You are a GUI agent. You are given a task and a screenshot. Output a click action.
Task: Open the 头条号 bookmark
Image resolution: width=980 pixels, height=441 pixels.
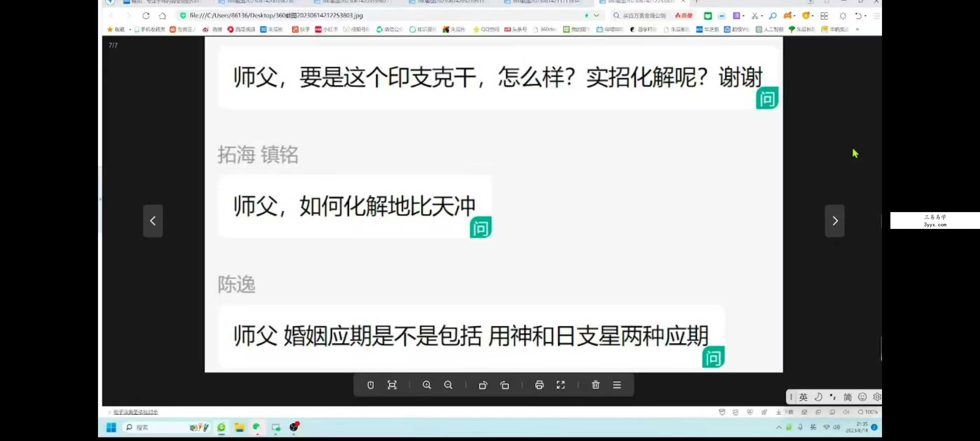(516, 29)
